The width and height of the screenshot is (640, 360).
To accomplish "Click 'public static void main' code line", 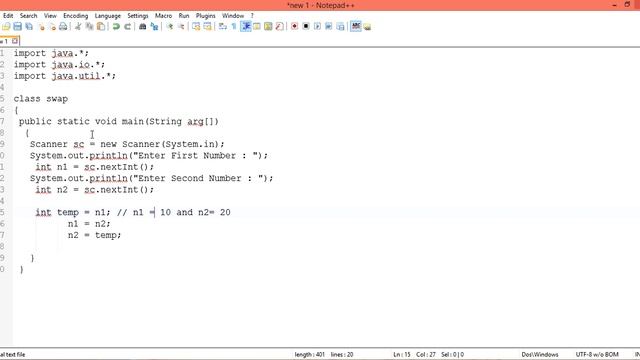I will pyautogui.click(x=118, y=122).
